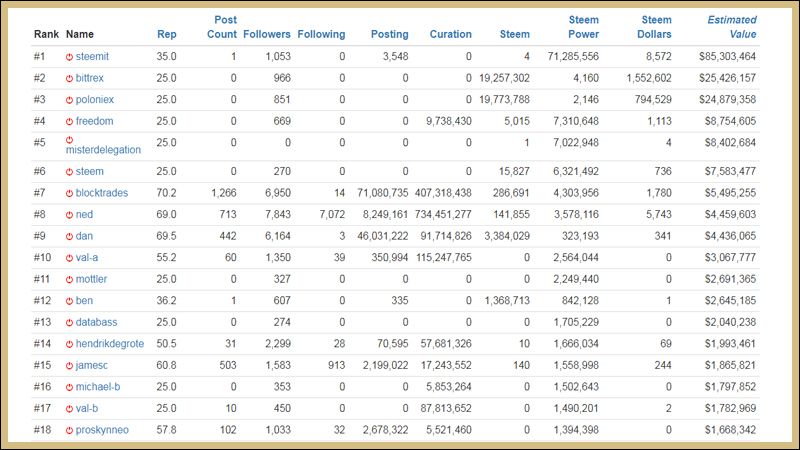Click the power icon beside blocktrades
Viewport: 800px width, 450px height.
click(x=69, y=193)
